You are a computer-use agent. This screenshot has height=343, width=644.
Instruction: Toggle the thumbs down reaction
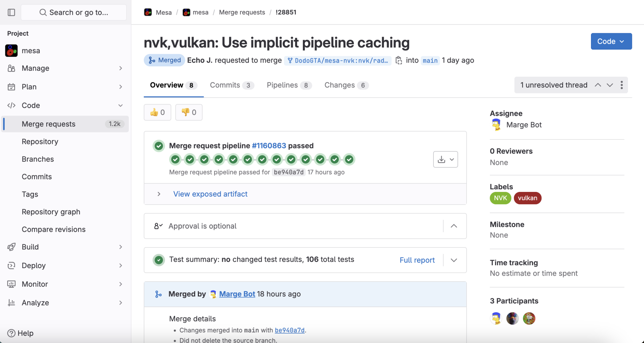(189, 112)
